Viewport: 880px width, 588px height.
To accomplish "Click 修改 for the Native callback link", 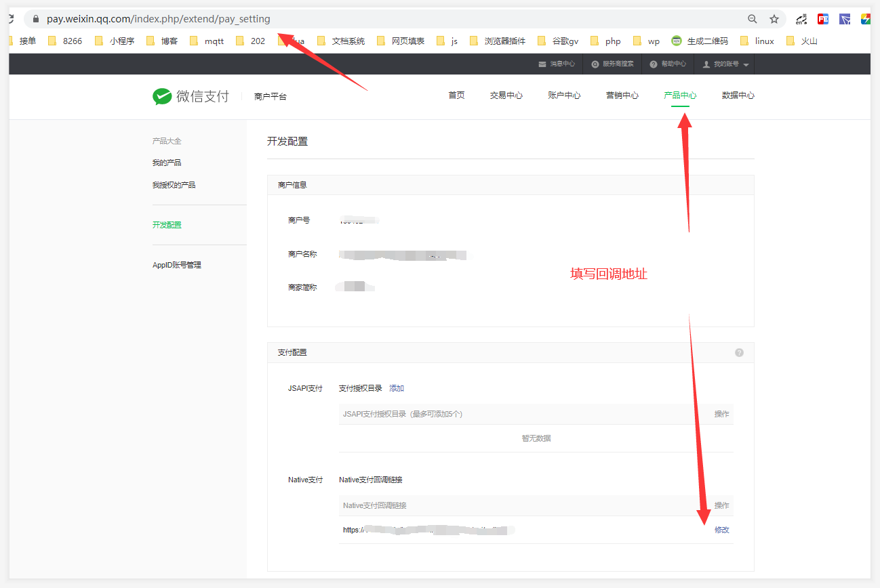I will coord(722,530).
